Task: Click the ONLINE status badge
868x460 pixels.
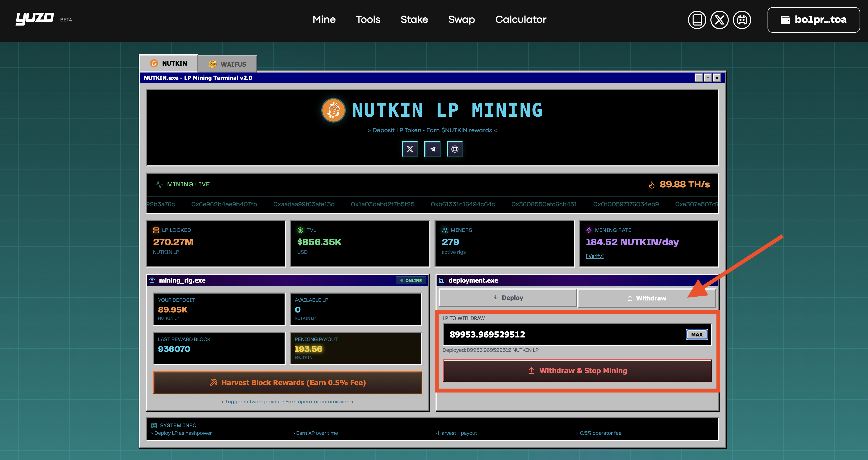Action: pos(411,280)
